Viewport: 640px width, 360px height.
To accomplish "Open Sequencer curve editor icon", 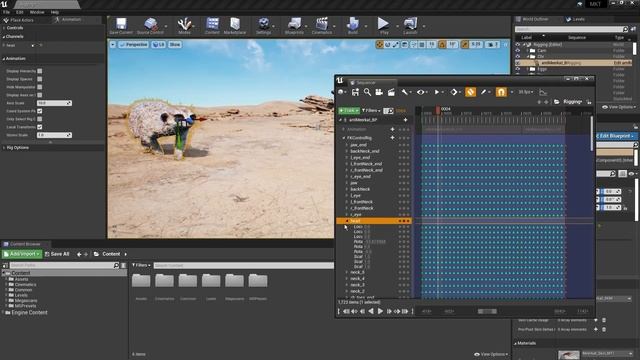I will tap(543, 93).
